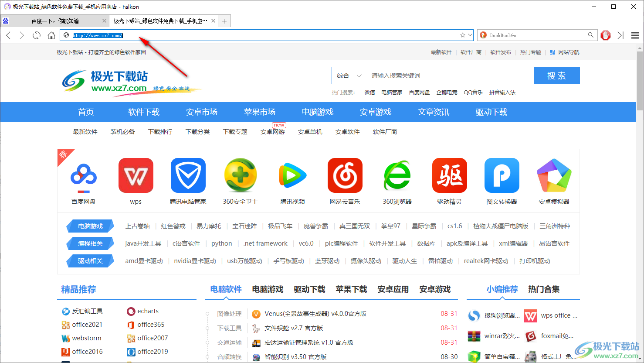Click the blue 搜索 button

[557, 75]
